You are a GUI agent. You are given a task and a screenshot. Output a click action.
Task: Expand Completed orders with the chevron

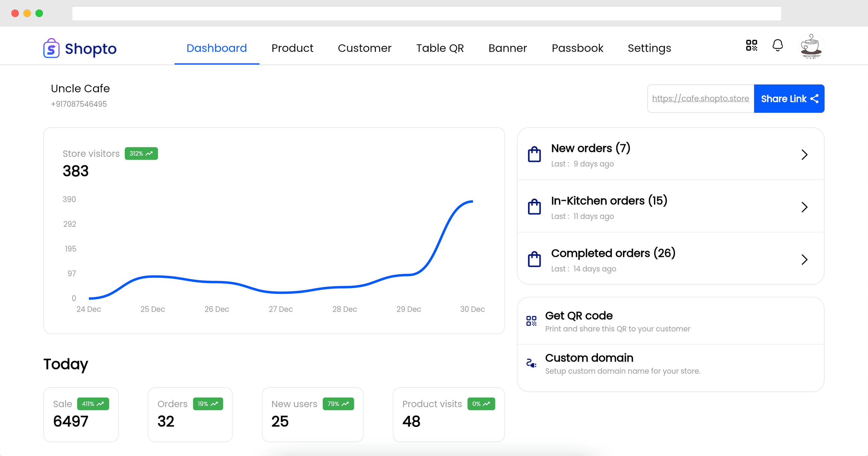coord(805,259)
